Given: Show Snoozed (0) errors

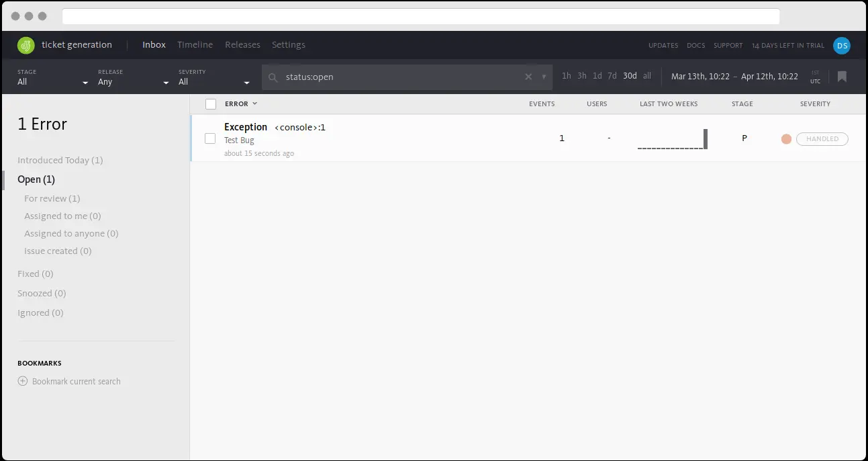Looking at the screenshot, I should [42, 293].
